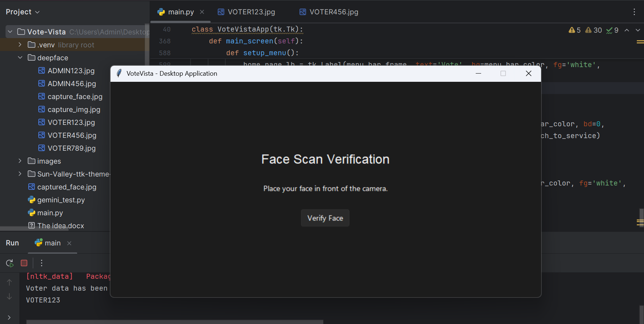644x324 pixels.
Task: Click the deepface folder icon
Action: pos(32,57)
